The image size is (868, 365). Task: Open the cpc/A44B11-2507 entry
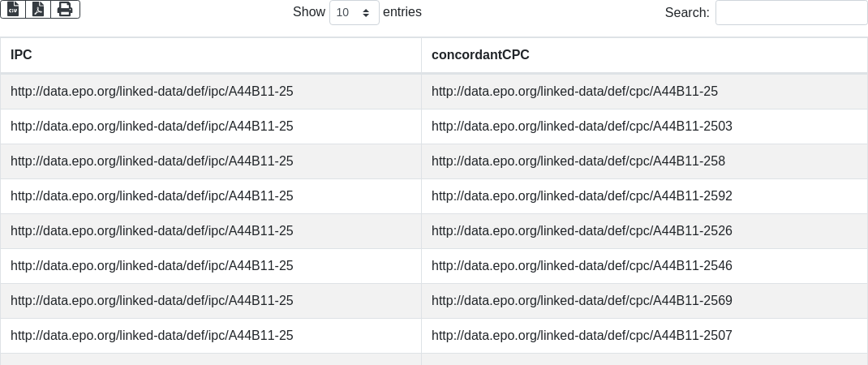click(x=582, y=336)
